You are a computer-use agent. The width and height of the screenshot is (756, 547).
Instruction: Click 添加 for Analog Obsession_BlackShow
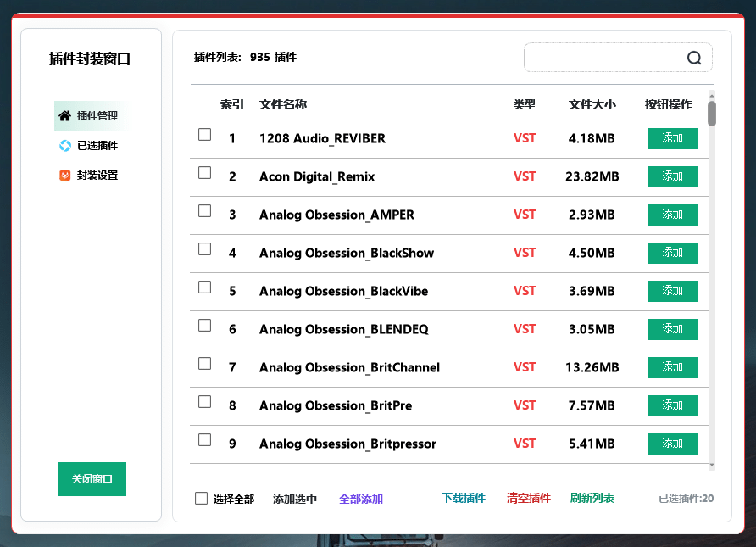673,253
